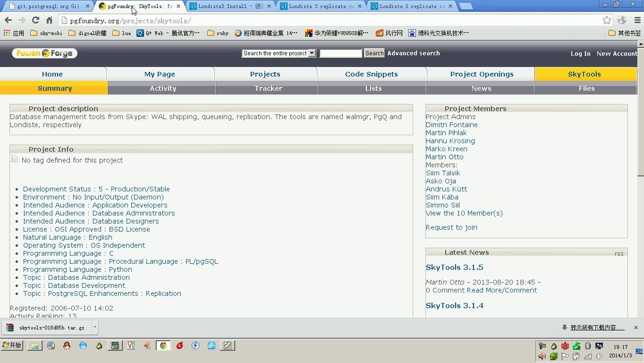Open the Q+ Web bookmark
Screen dimensions: 644x363
pyautogui.click(x=168, y=33)
